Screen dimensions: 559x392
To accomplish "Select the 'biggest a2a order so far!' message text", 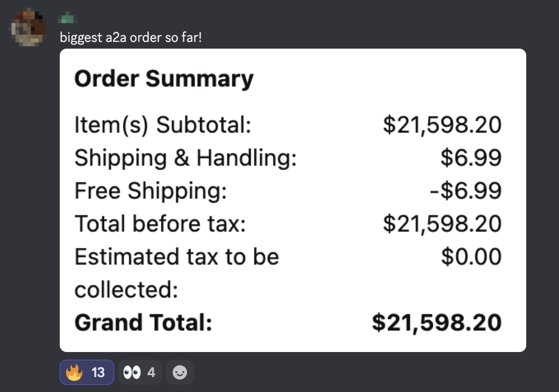I will pos(131,38).
